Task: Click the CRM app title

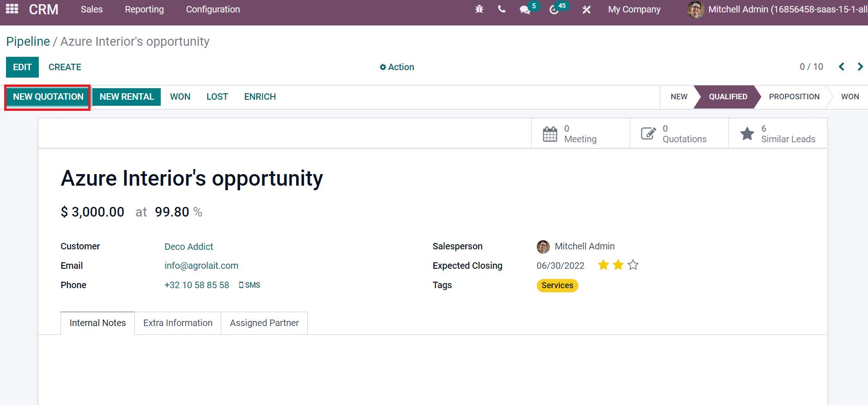Action: [x=43, y=9]
